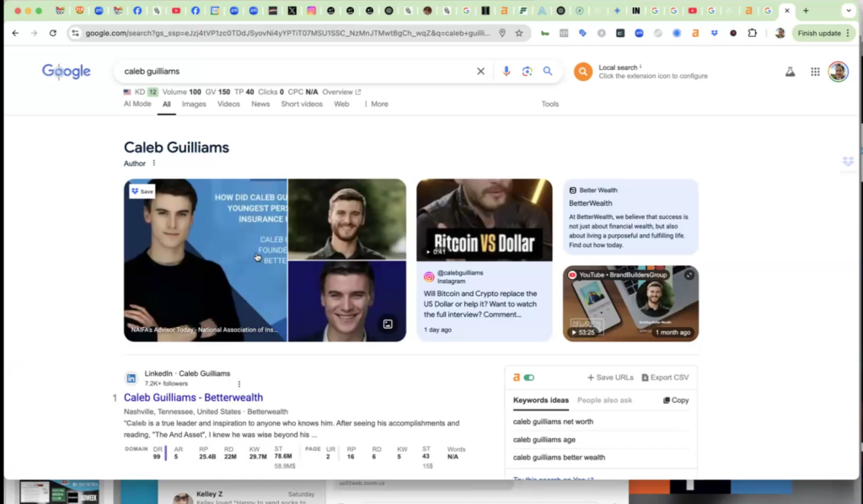The width and height of the screenshot is (863, 504).
Task: Open the Caleb Guilliams - Betterwealth result
Action: [193, 397]
